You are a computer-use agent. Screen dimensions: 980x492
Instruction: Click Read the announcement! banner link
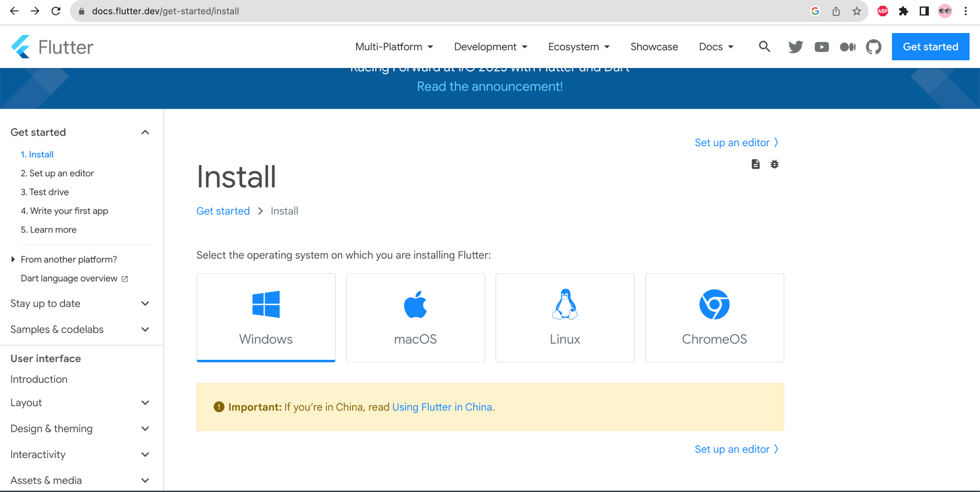[x=490, y=87]
